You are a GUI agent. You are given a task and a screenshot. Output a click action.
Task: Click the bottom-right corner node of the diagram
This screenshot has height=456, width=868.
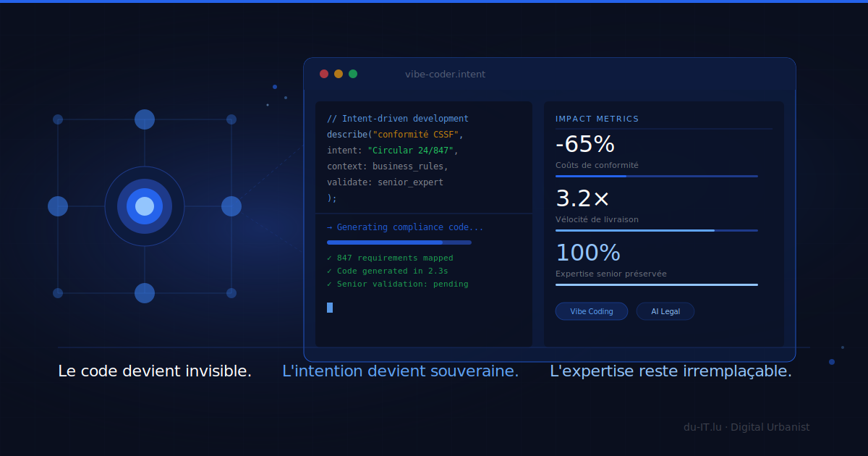(x=231, y=293)
